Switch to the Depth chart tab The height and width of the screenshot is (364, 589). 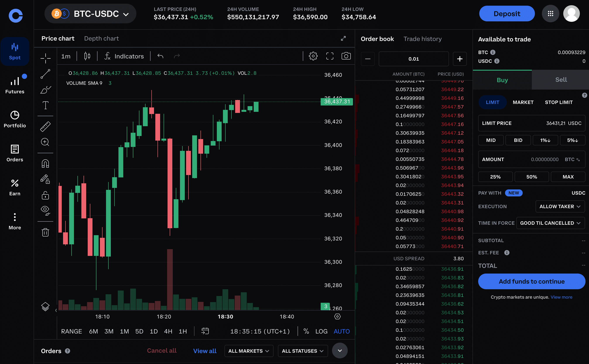coord(101,39)
